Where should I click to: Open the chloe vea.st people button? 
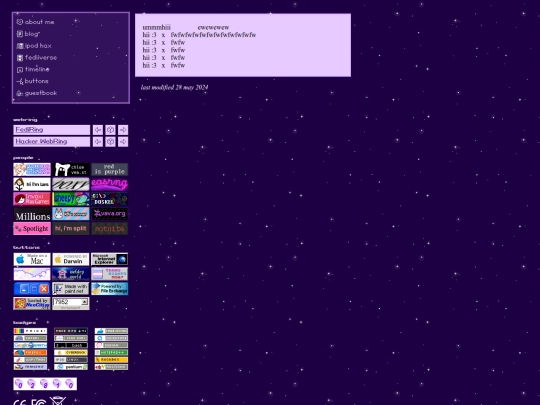tap(71, 169)
